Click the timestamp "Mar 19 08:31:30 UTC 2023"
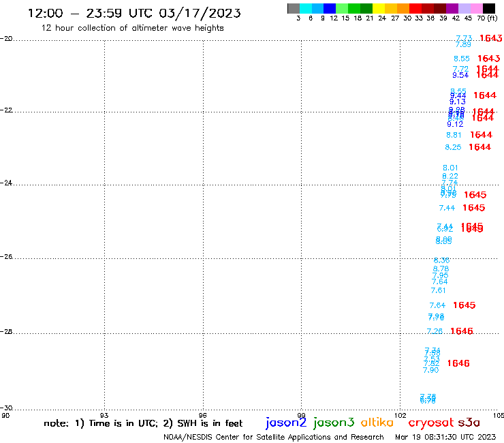 point(445,437)
